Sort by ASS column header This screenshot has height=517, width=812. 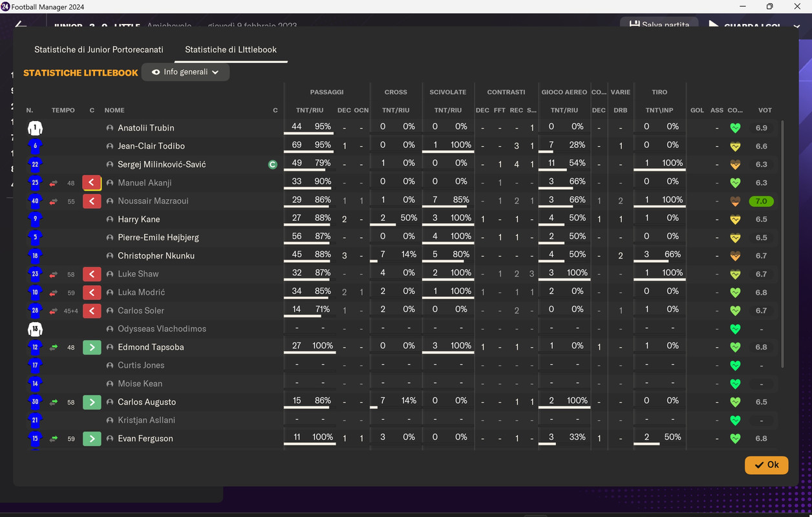point(717,111)
